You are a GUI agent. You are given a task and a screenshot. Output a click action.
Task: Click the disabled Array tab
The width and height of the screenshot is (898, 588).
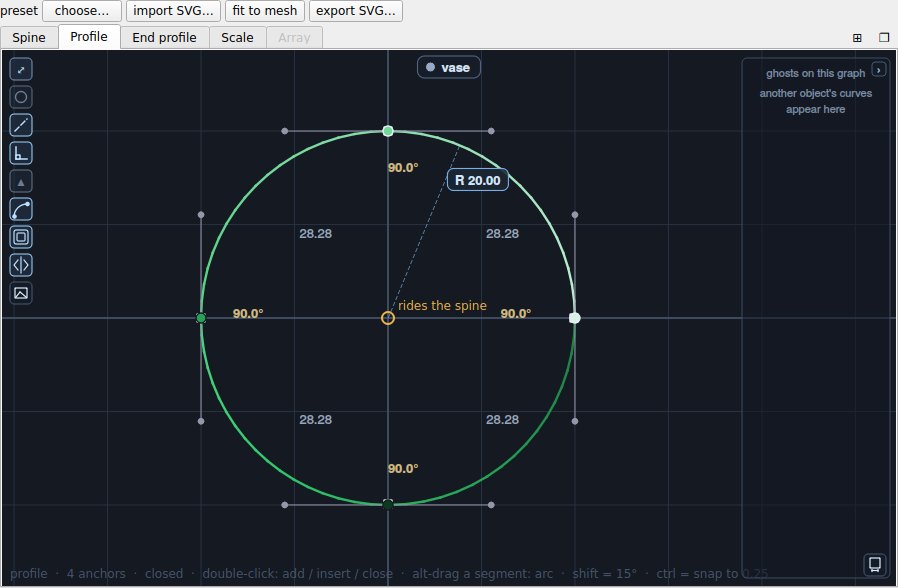(x=294, y=38)
